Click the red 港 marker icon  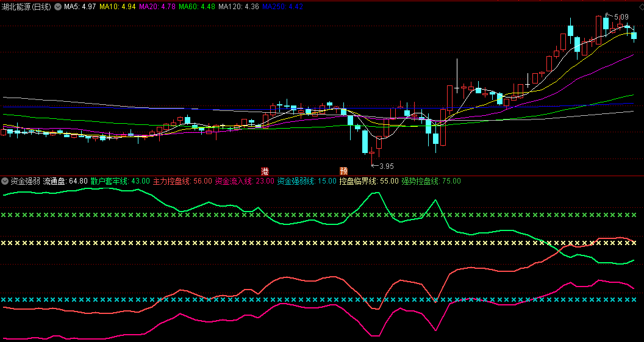click(x=265, y=171)
